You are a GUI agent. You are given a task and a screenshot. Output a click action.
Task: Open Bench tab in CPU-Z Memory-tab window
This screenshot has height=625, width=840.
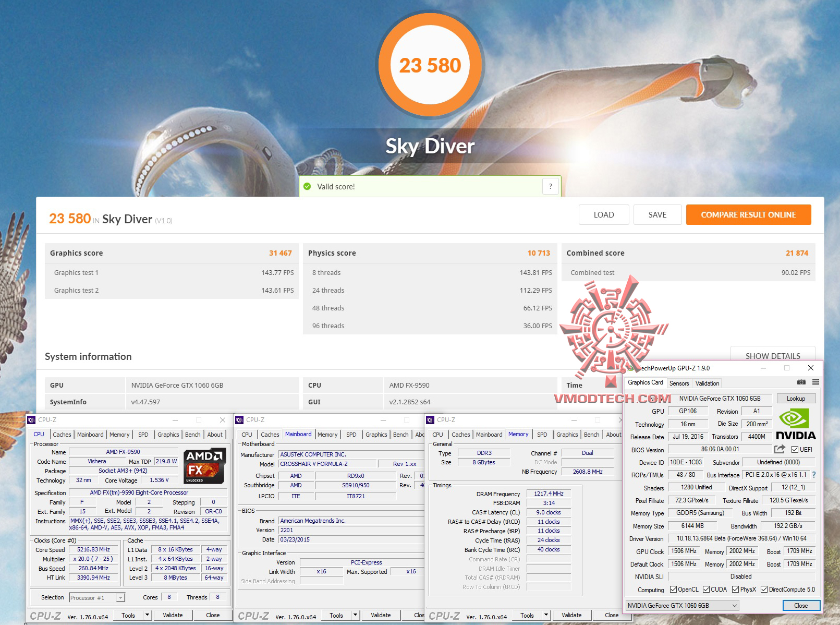[591, 435]
